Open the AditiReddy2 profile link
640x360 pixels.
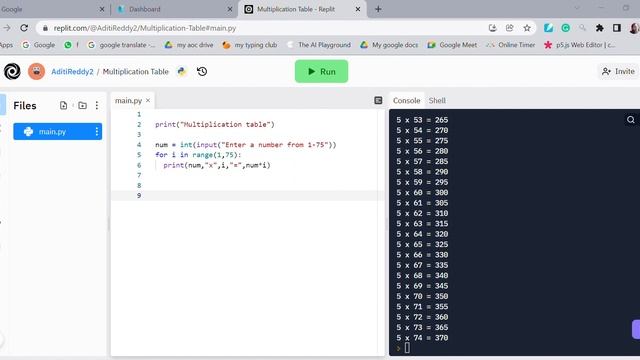[72, 71]
